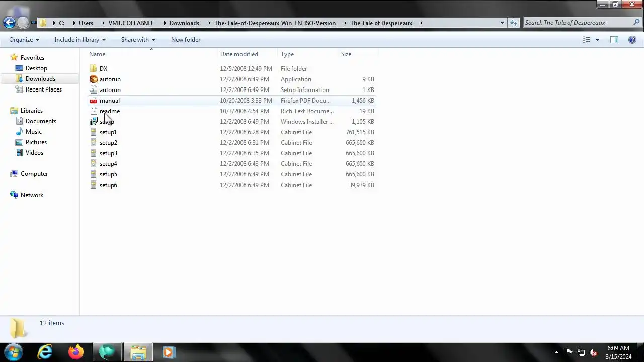
Task: Click the network tray icon
Action: tap(581, 352)
